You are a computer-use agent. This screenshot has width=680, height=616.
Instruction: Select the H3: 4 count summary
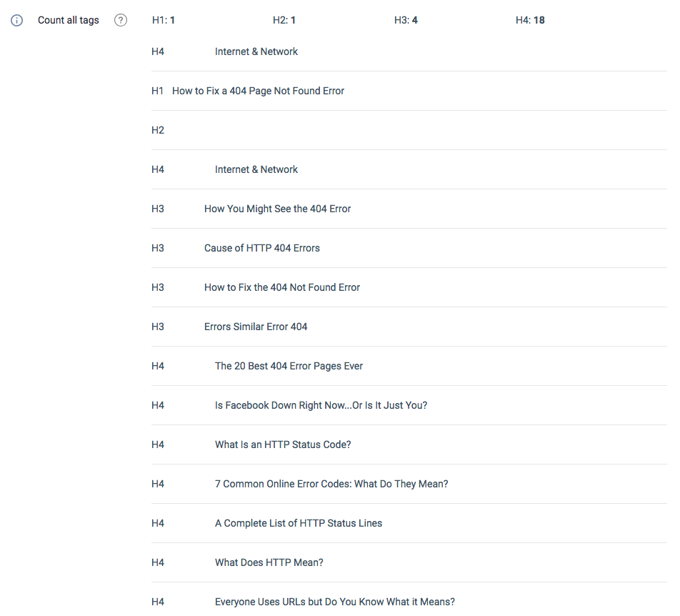pos(406,21)
